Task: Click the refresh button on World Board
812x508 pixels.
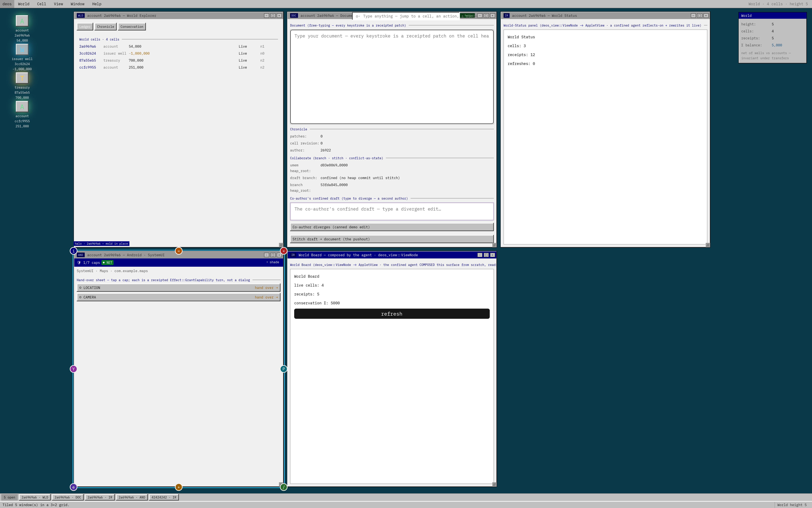Action: [x=392, y=314]
